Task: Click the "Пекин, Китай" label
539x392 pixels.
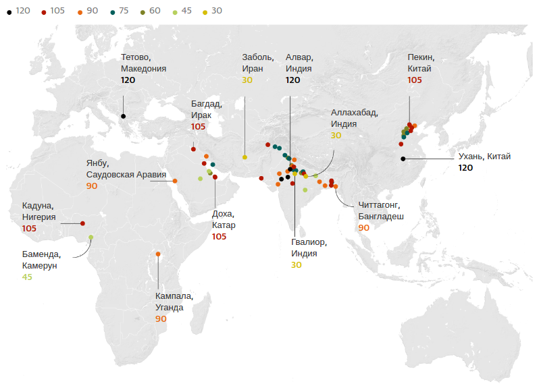Action: 419,63
